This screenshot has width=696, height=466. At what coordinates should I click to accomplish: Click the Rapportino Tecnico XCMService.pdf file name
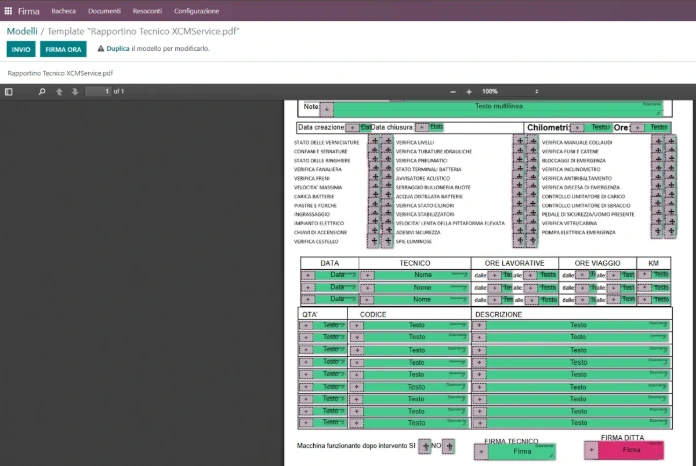[60, 73]
